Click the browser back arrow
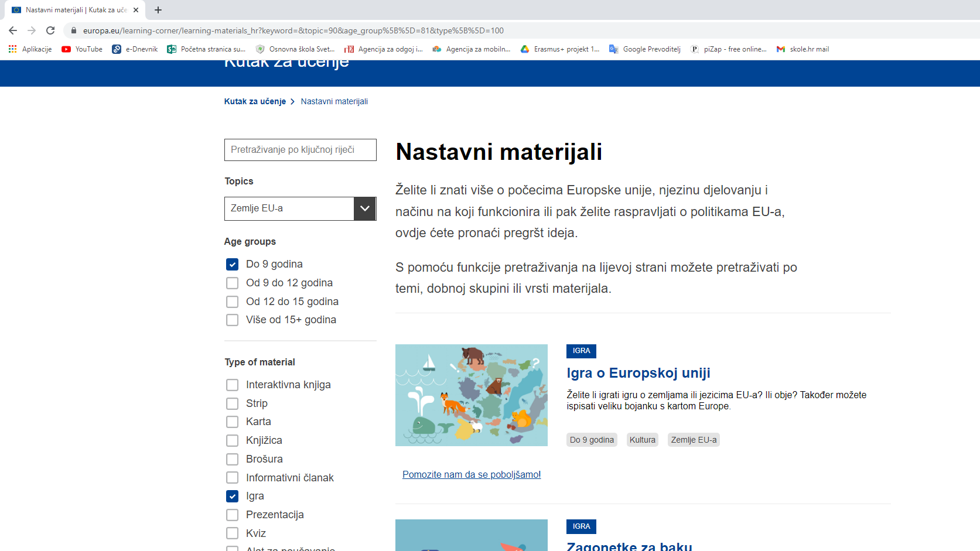The width and height of the screenshot is (980, 551). click(x=13, y=30)
